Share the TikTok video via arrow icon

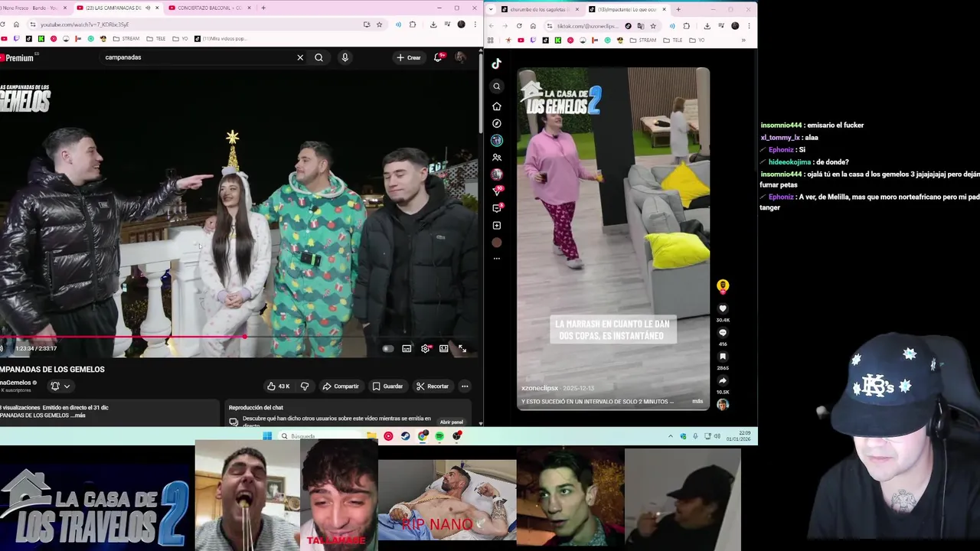pos(722,380)
